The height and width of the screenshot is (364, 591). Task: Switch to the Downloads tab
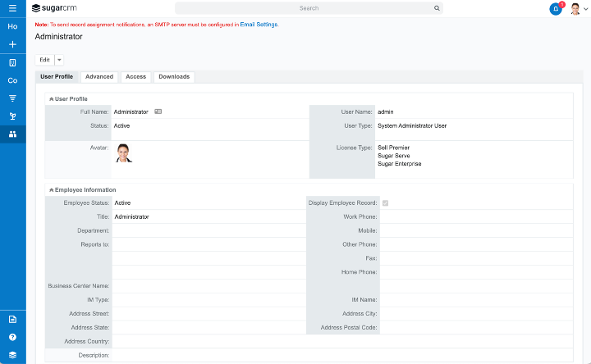pos(174,77)
